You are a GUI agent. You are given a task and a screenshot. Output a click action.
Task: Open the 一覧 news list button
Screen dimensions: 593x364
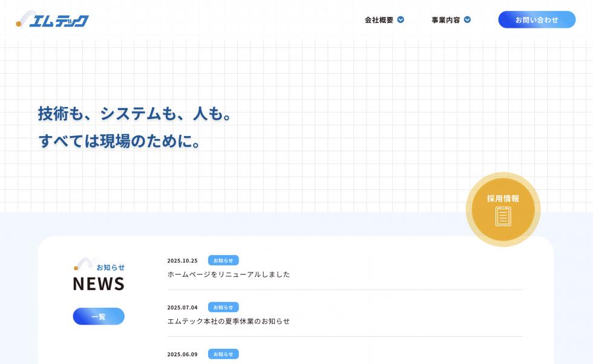(x=99, y=316)
